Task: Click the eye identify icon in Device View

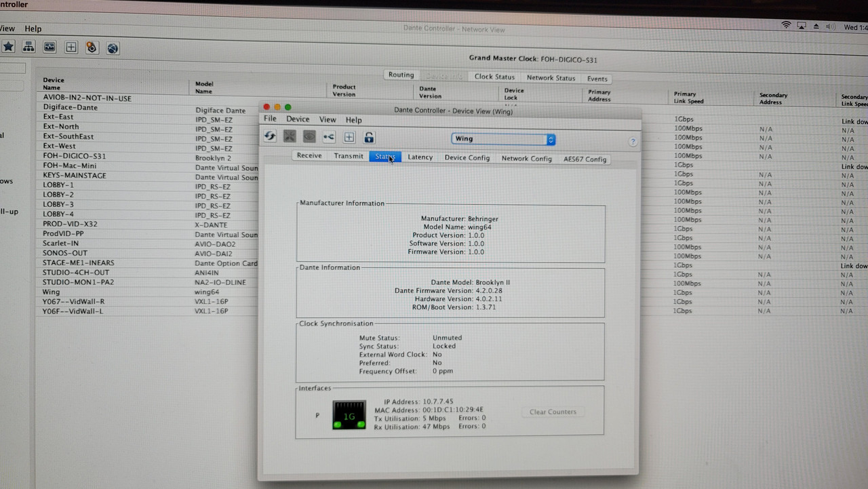Action: [x=309, y=136]
